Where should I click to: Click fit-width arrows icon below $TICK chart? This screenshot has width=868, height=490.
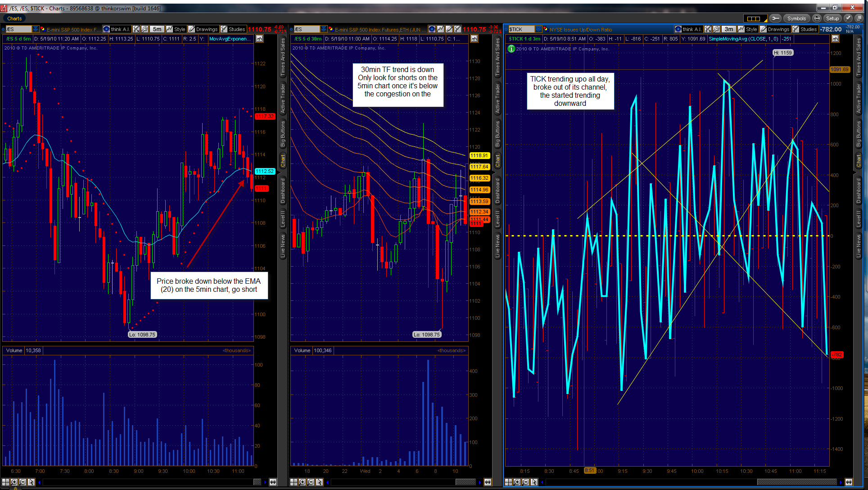click(x=849, y=482)
